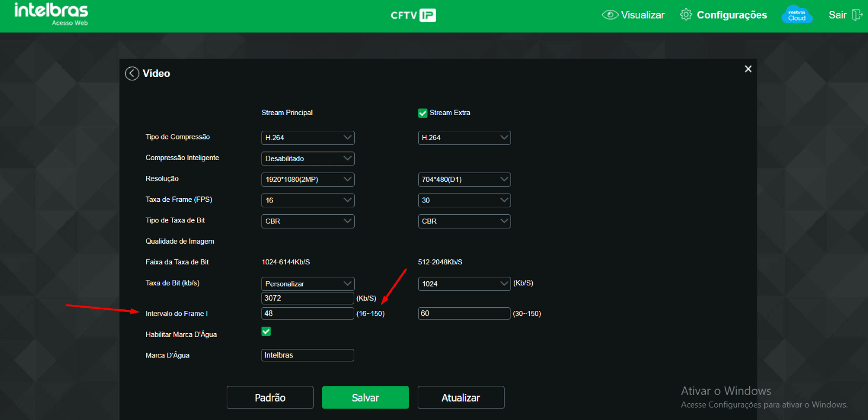Toggle Habilitar Marca D'Água checkbox
Image resolution: width=868 pixels, height=420 pixels.
tap(266, 331)
